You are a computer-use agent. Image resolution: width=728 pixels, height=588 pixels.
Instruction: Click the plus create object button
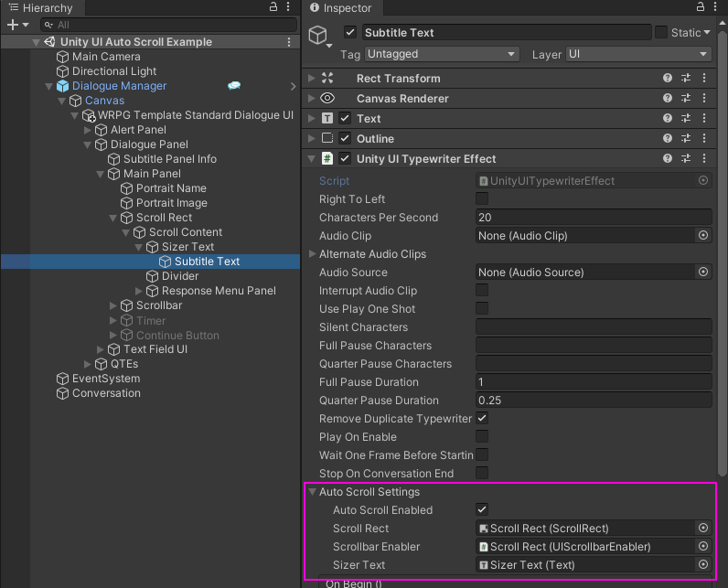click(13, 25)
